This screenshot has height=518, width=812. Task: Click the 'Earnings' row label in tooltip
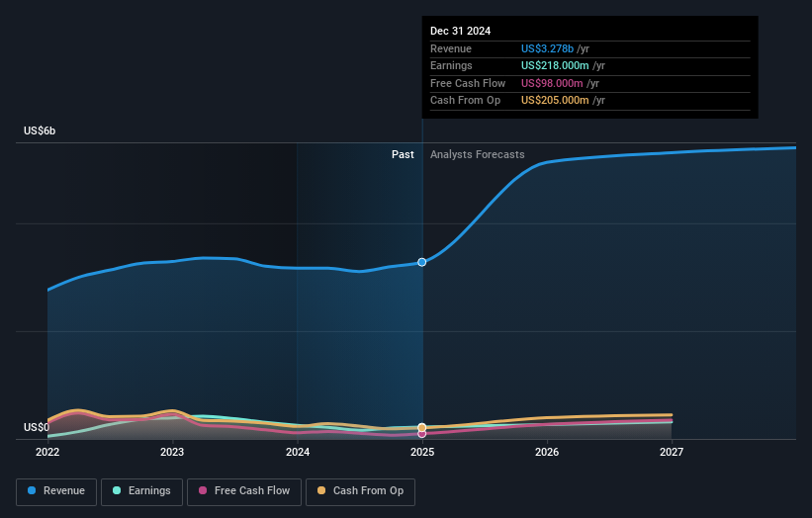point(451,65)
